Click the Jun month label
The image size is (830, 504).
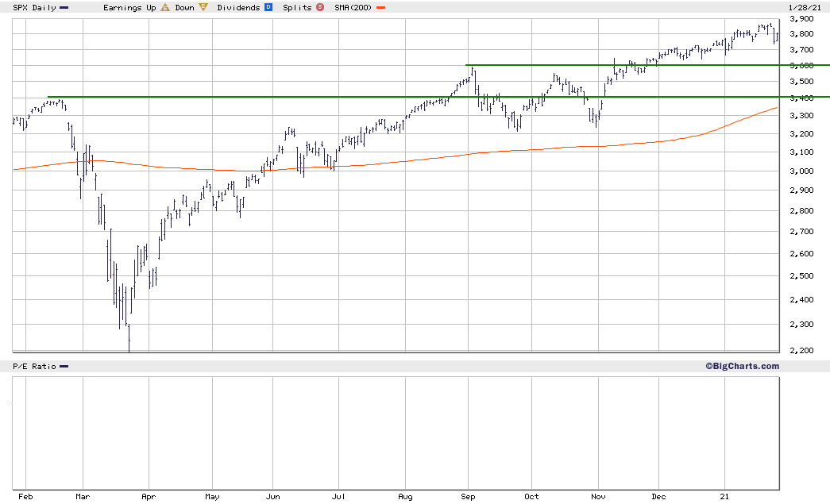[272, 497]
